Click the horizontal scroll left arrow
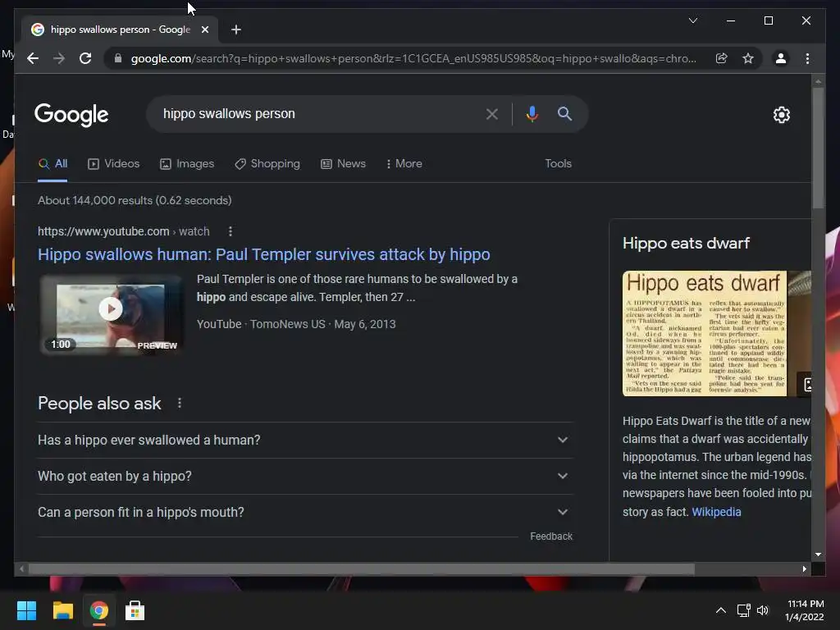Image resolution: width=840 pixels, height=630 pixels. pos(21,569)
